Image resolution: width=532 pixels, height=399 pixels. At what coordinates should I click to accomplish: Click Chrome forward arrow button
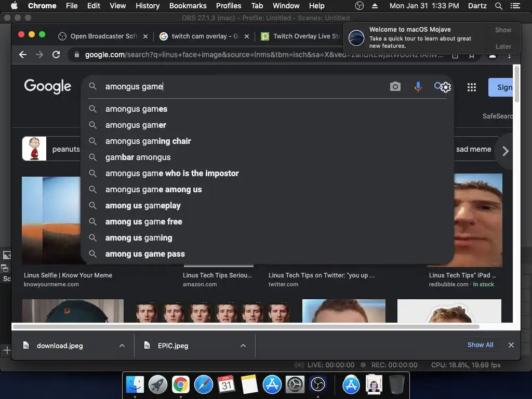coord(39,55)
